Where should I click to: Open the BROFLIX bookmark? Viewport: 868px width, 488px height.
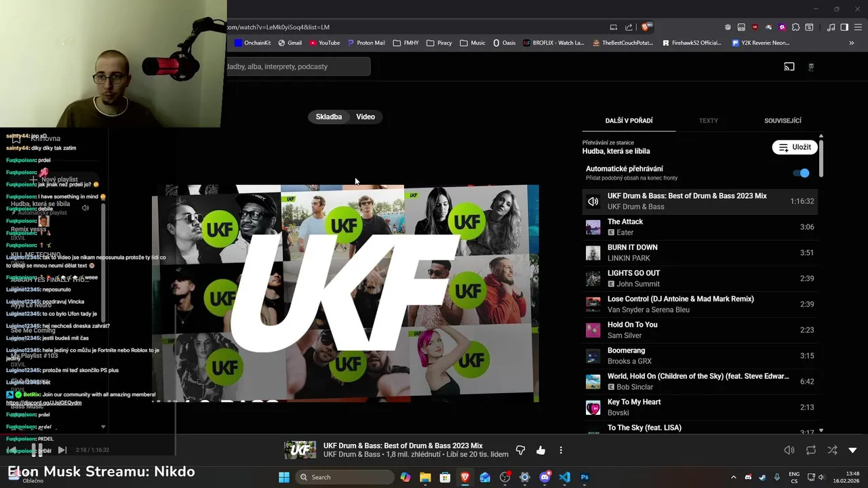553,43
